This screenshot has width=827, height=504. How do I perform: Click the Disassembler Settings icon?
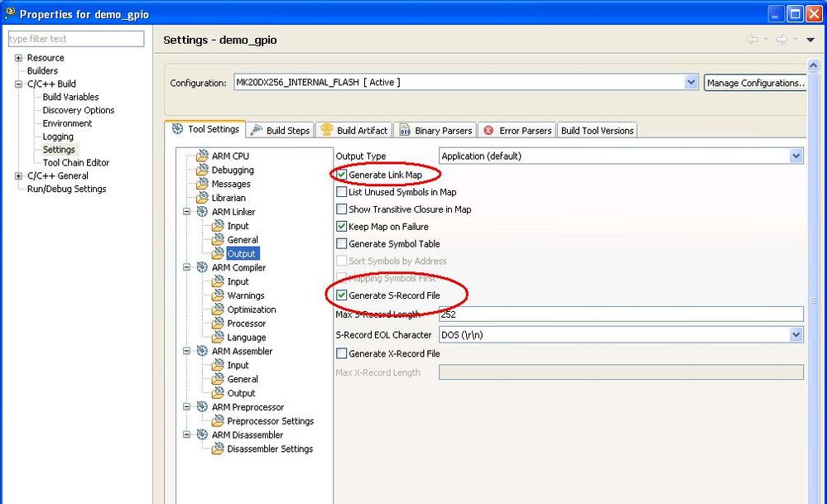(219, 449)
